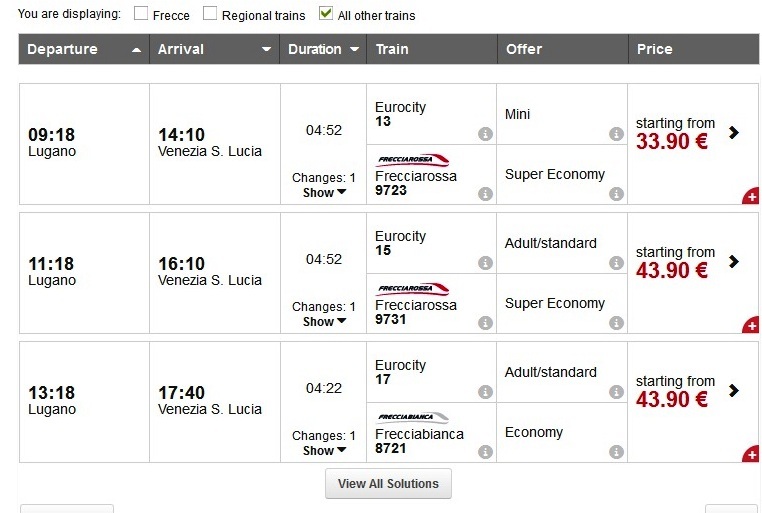Click info icon beside Frecciarossa 9723

click(485, 194)
